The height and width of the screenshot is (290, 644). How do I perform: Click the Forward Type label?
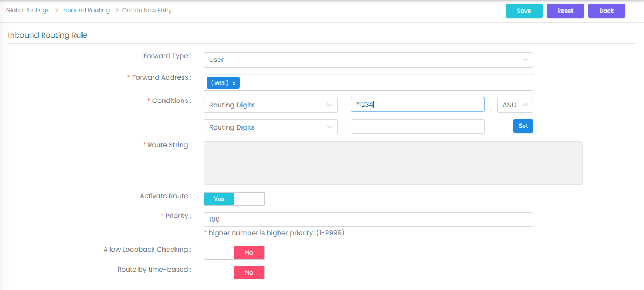167,55
